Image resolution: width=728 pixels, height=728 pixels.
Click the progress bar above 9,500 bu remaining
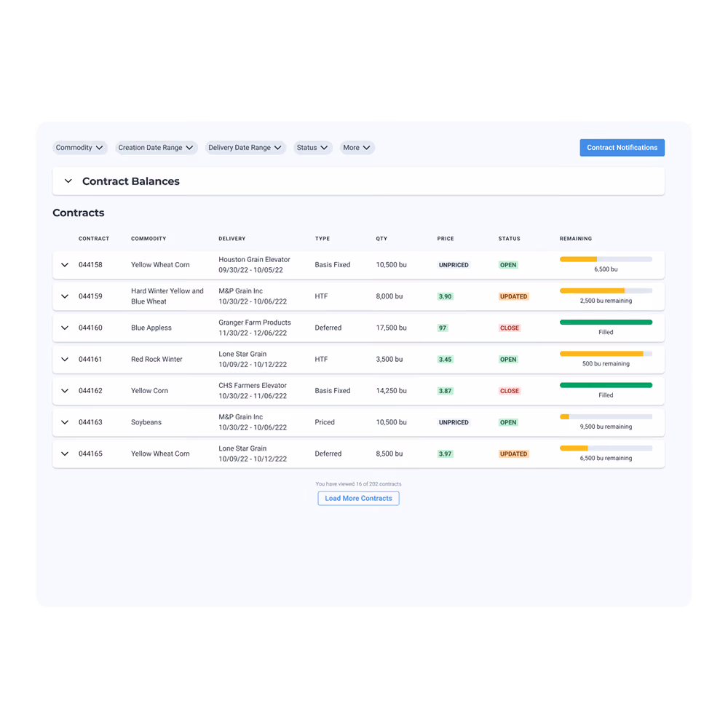[x=606, y=417]
